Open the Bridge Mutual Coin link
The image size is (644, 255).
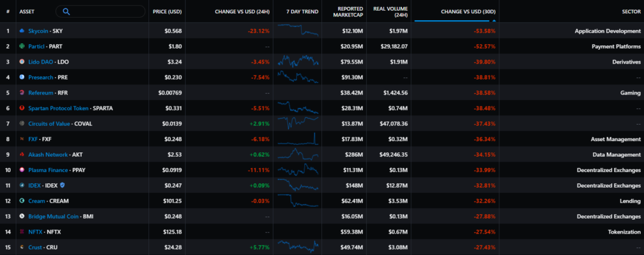(54, 216)
